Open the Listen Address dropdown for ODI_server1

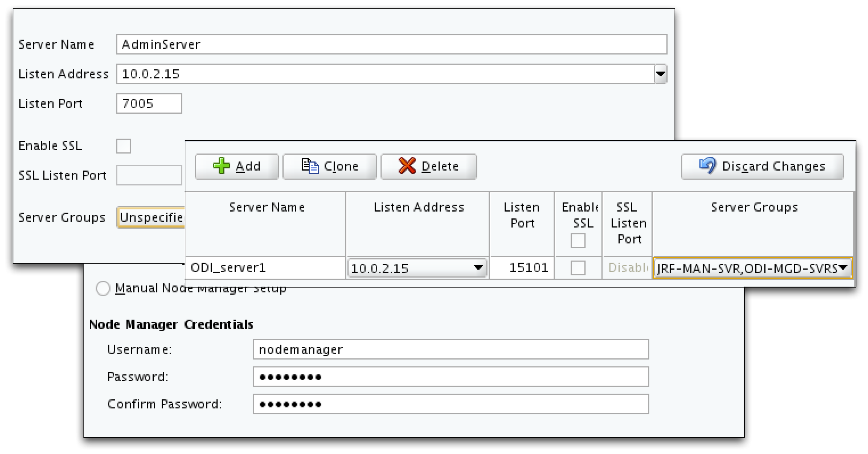point(478,268)
